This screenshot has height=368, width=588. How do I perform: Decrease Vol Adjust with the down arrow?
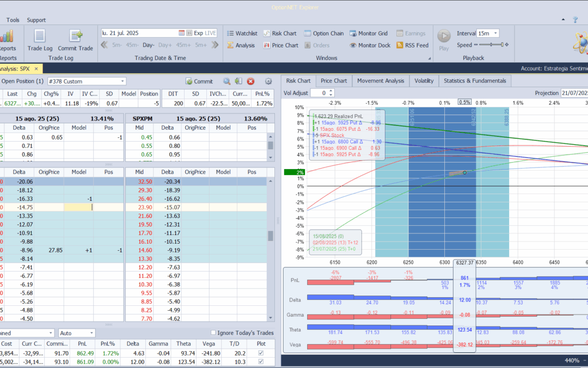coord(331,95)
